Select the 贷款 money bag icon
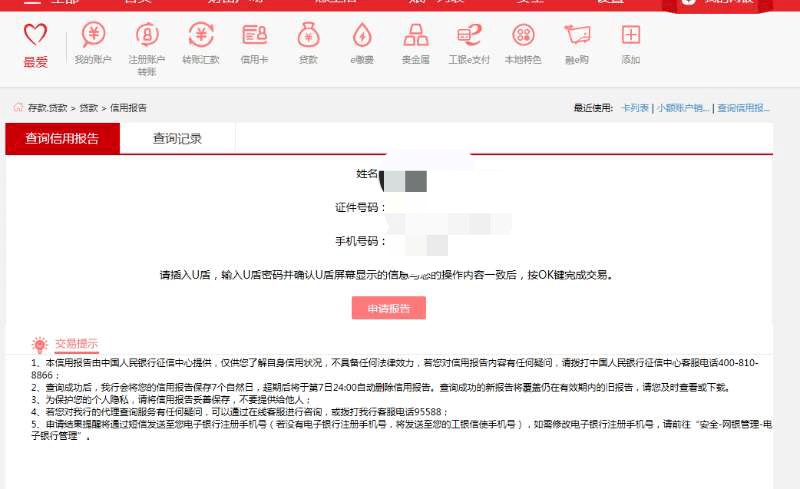The image size is (800, 489). [308, 35]
